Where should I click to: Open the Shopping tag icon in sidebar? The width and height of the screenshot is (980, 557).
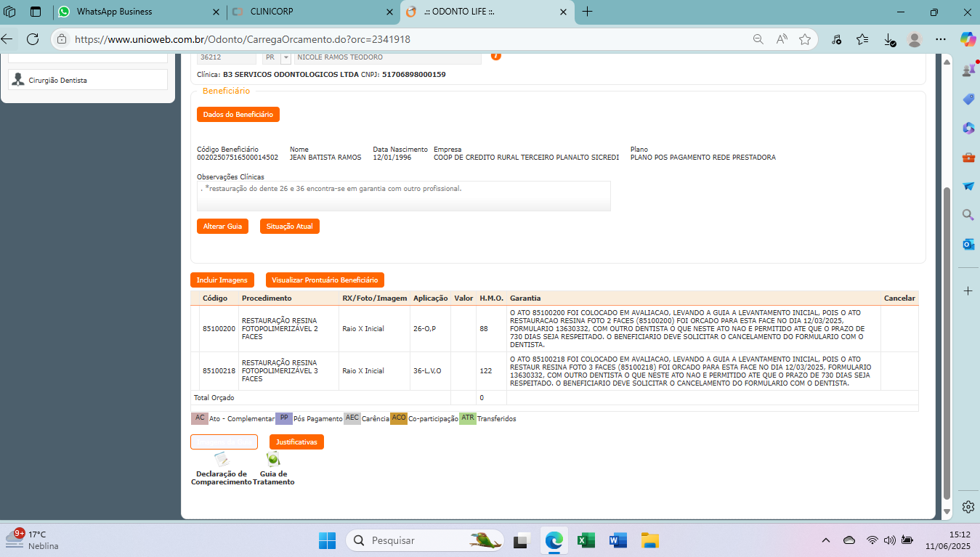968,99
